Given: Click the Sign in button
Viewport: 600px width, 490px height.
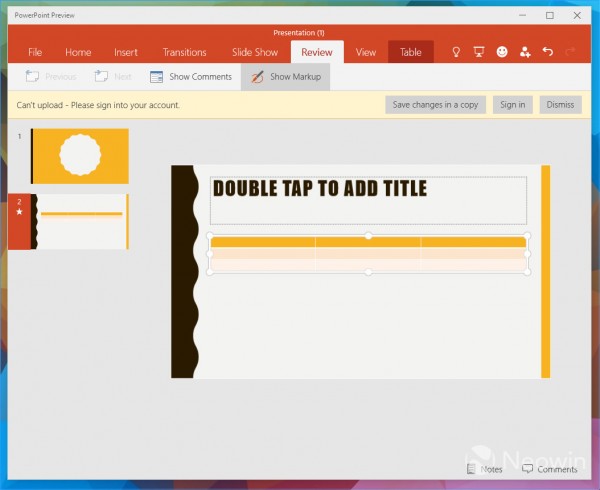Looking at the screenshot, I should click(513, 104).
